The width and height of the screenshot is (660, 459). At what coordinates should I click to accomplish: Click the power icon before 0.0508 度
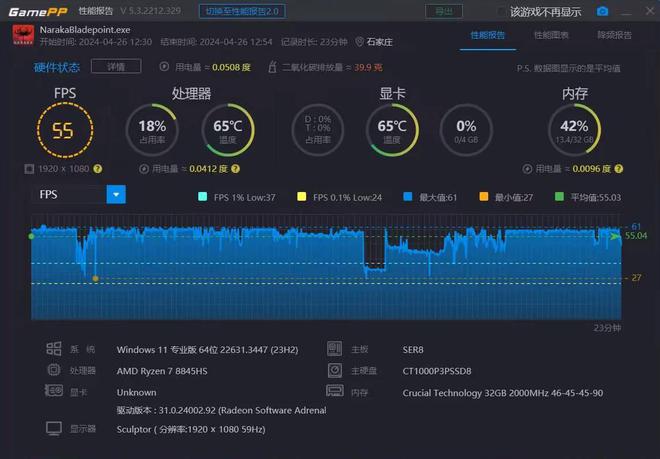click(x=165, y=67)
